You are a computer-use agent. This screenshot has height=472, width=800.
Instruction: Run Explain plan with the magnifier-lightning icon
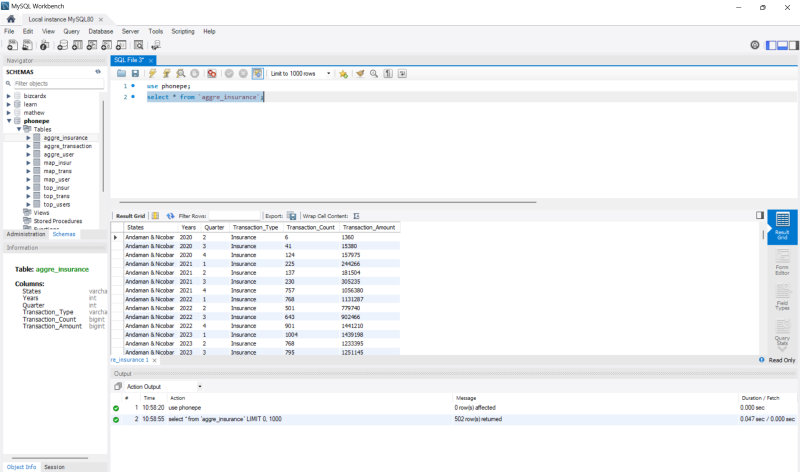181,73
